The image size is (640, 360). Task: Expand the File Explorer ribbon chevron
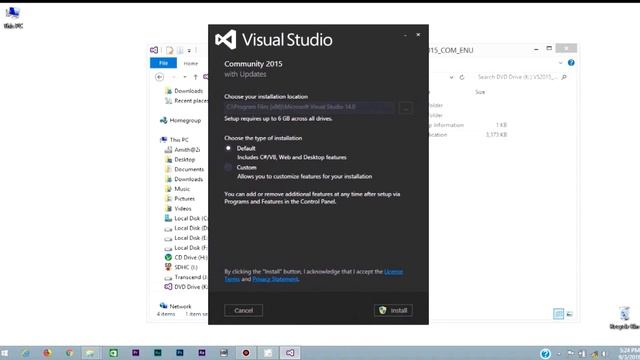click(560, 63)
